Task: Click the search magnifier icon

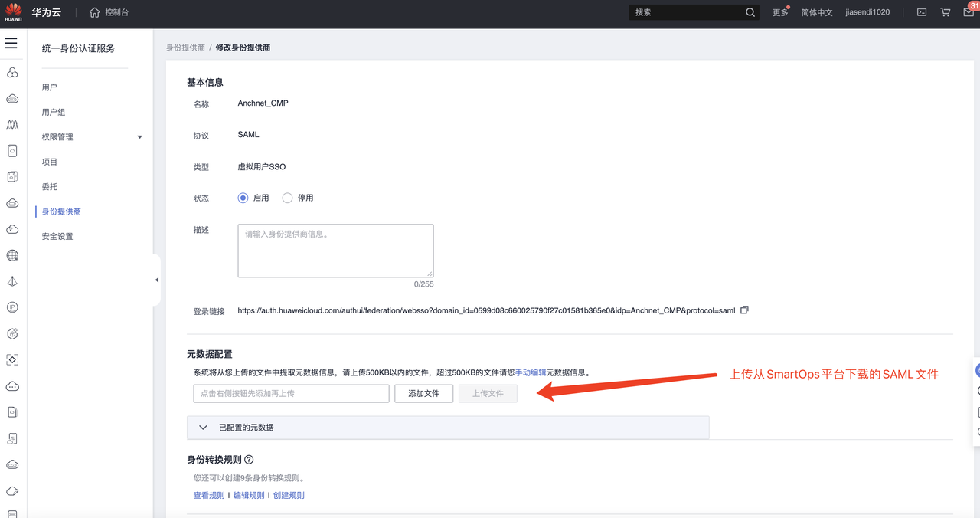Action: [x=750, y=12]
